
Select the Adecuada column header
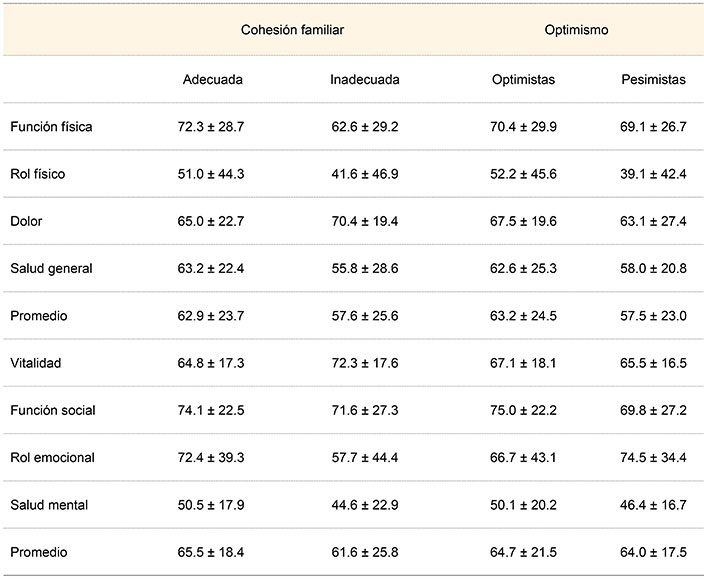pyautogui.click(x=212, y=80)
